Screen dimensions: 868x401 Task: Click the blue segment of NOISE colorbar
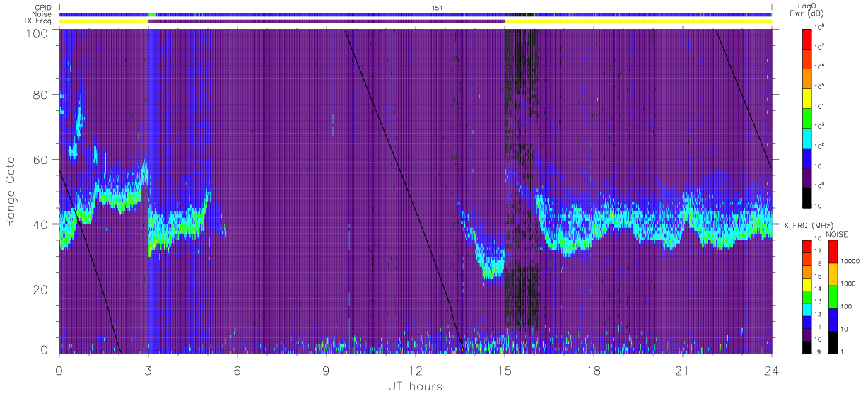pos(833,320)
